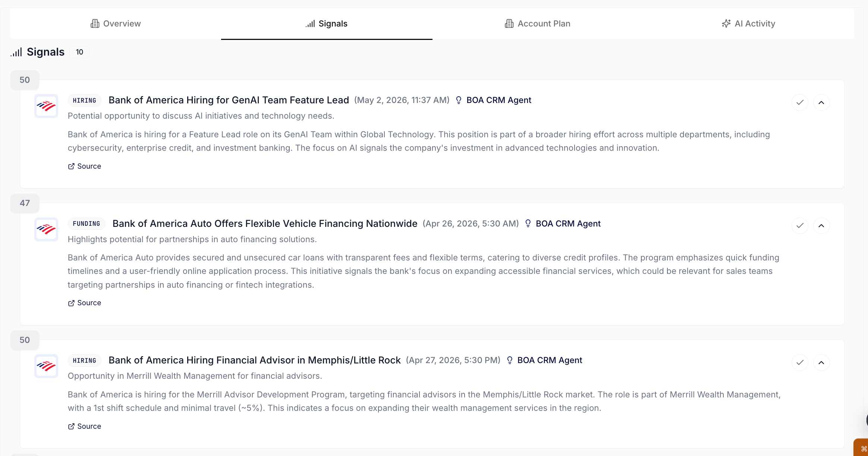This screenshot has height=456, width=868.
Task: Click the lightbulb icon on Auto Financing signal
Action: click(528, 224)
